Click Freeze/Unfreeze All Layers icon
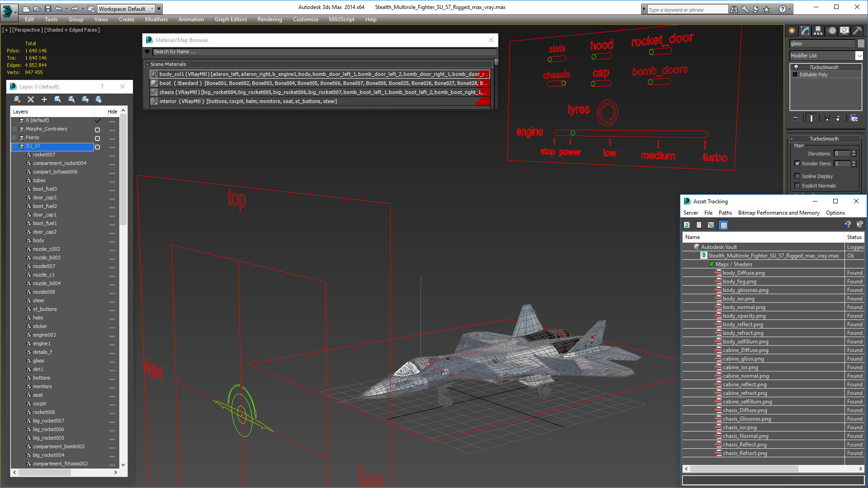The width and height of the screenshot is (868, 488). (x=99, y=99)
